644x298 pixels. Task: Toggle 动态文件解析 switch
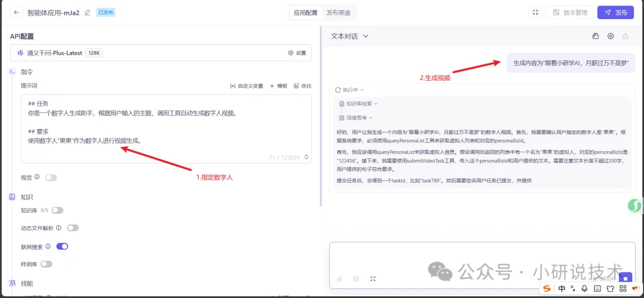[73, 228]
